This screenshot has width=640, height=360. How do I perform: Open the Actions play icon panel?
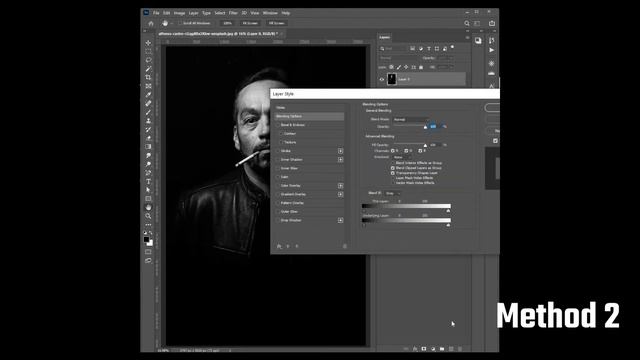[491, 50]
